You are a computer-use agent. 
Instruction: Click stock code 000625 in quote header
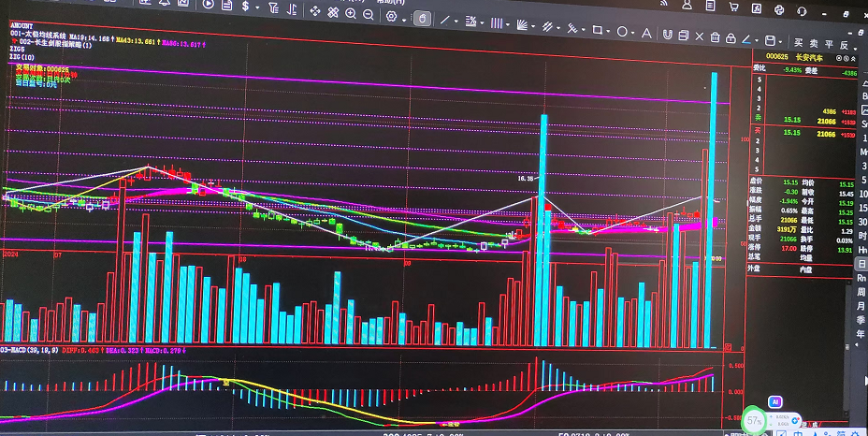tap(777, 56)
